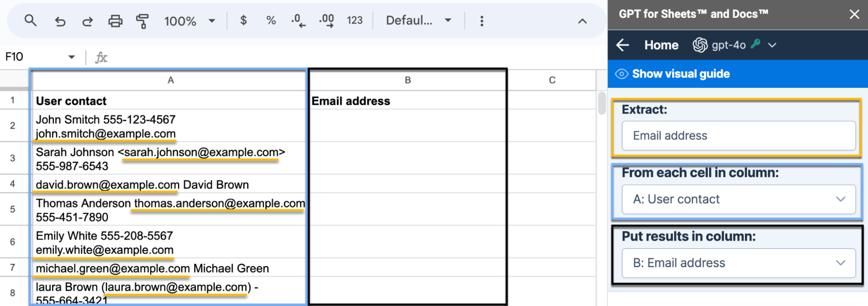Open the 'B: Email address' results dropdown

[x=739, y=263]
